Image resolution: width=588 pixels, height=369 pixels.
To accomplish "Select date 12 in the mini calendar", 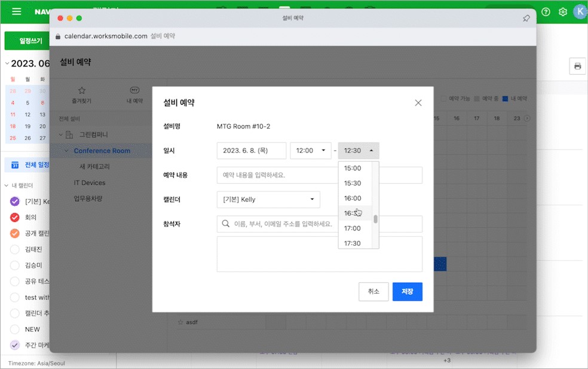I will coord(27,114).
